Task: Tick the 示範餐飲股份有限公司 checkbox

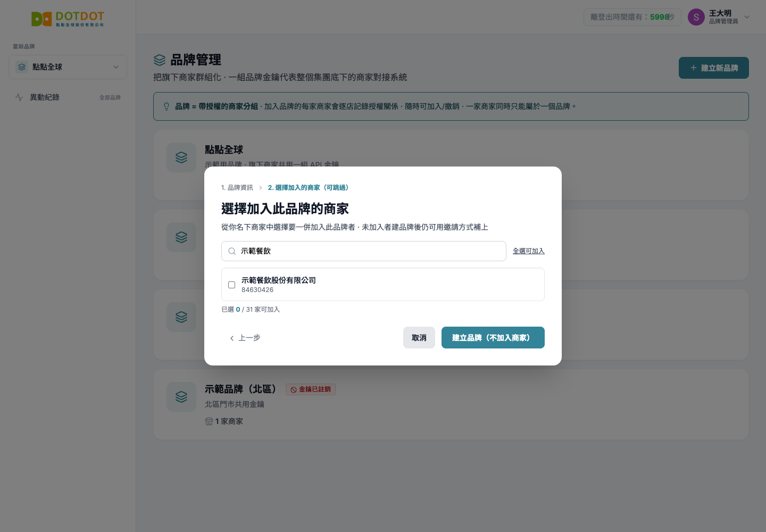Action: (x=231, y=285)
